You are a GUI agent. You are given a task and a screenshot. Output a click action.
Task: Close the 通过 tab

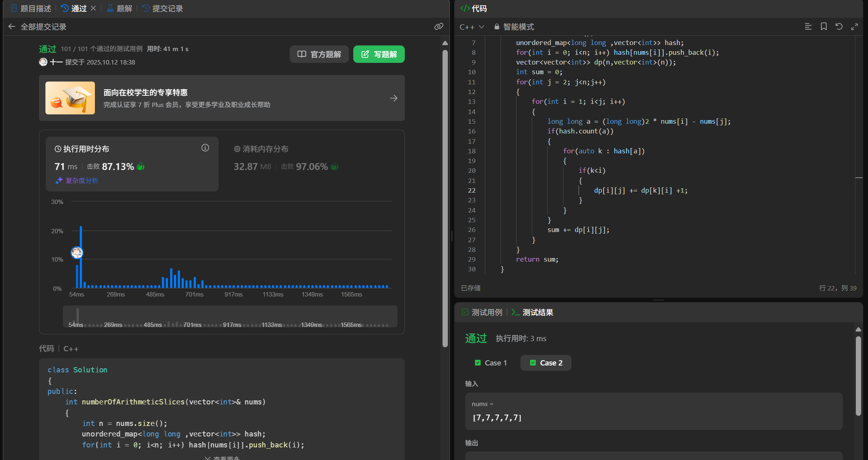pyautogui.click(x=93, y=8)
